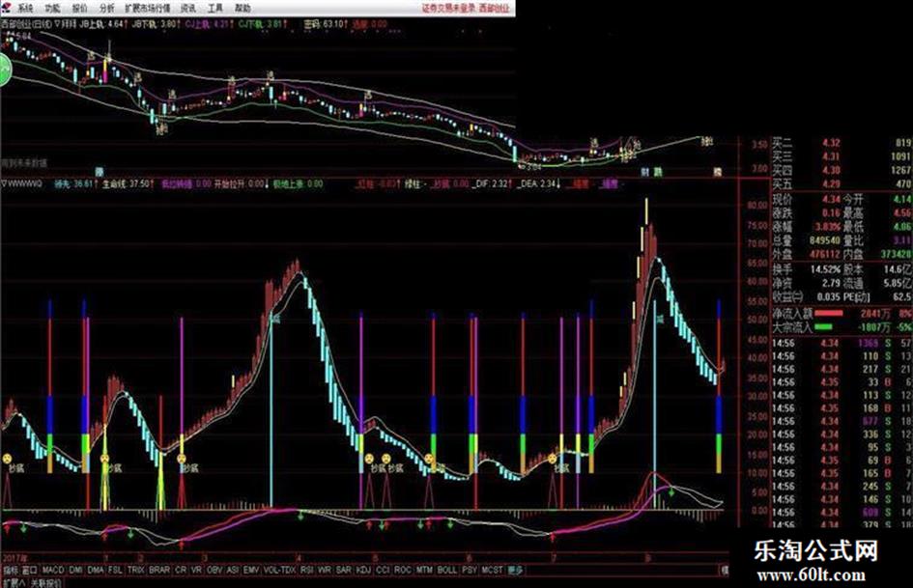
Task: Click the 现价 value 4.34
Action: [x=831, y=199]
